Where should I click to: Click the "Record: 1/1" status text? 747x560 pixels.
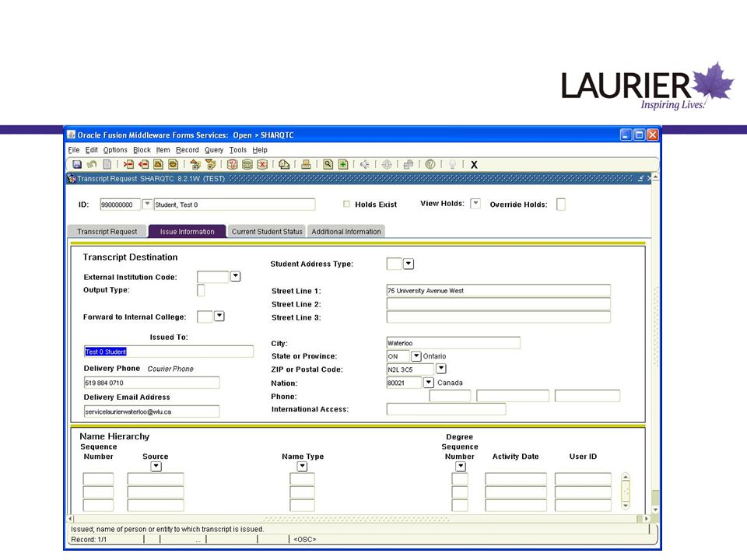pyautogui.click(x=89, y=540)
